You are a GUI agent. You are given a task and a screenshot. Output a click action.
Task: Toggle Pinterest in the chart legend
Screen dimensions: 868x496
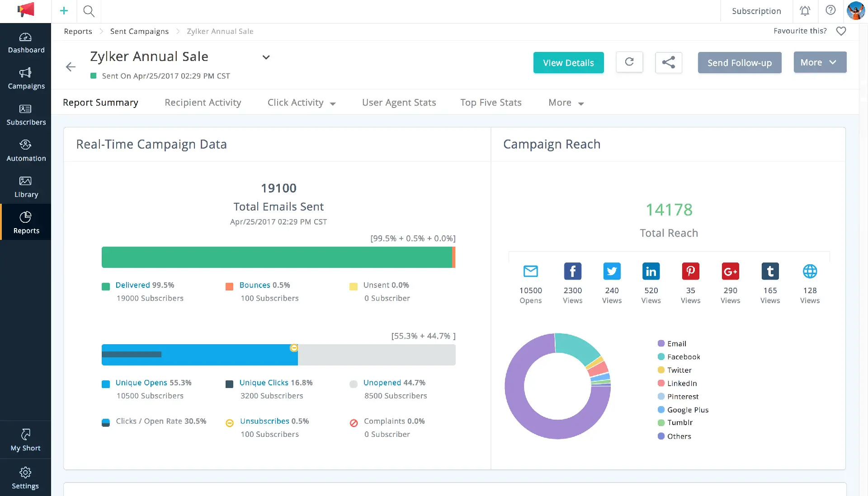[x=678, y=397]
